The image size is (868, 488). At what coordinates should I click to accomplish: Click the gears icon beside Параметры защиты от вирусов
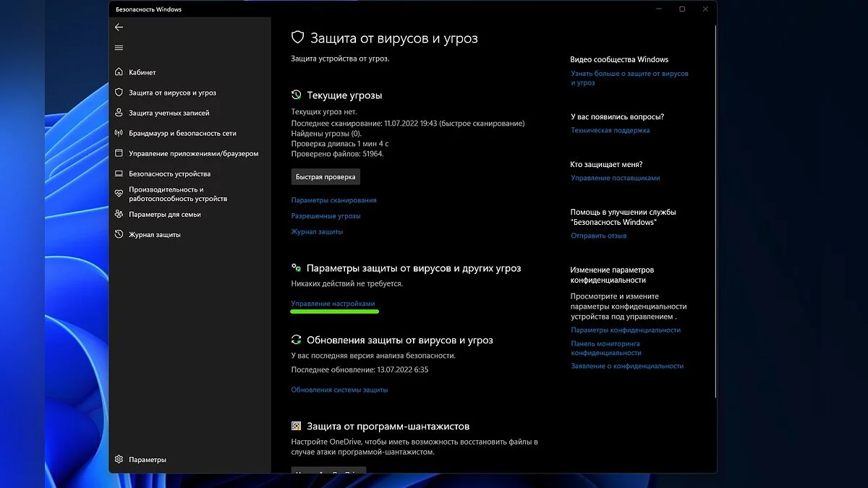296,268
